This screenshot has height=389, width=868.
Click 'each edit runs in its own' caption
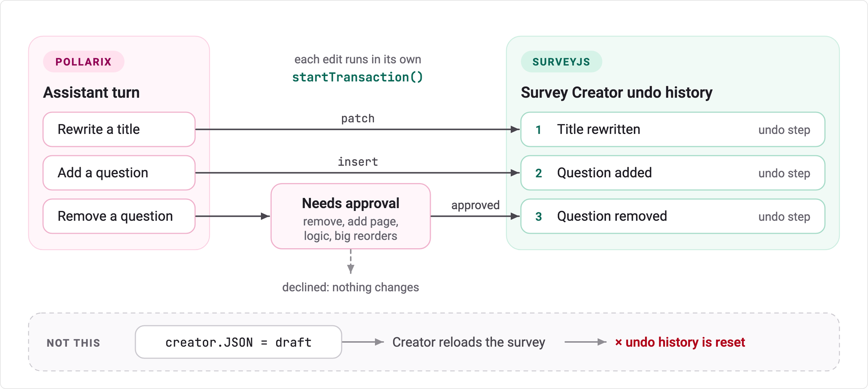[x=358, y=59]
